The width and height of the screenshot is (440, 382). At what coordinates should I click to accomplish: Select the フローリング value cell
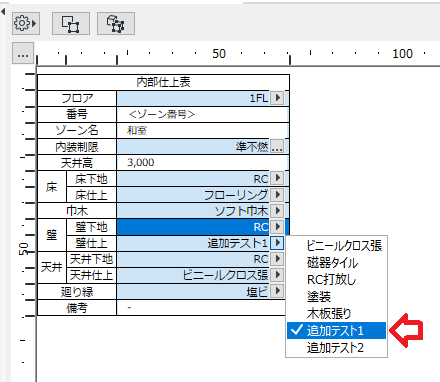[x=193, y=194]
